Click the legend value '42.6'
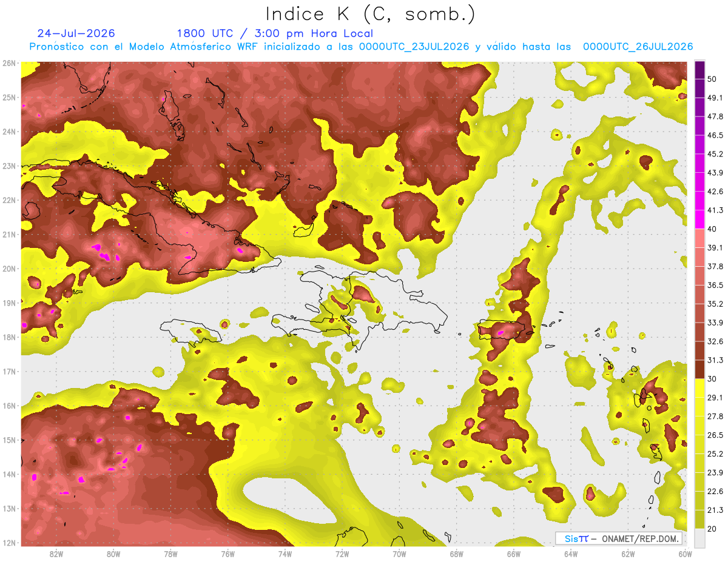Viewport: 728px width, 562px height. 715,192
